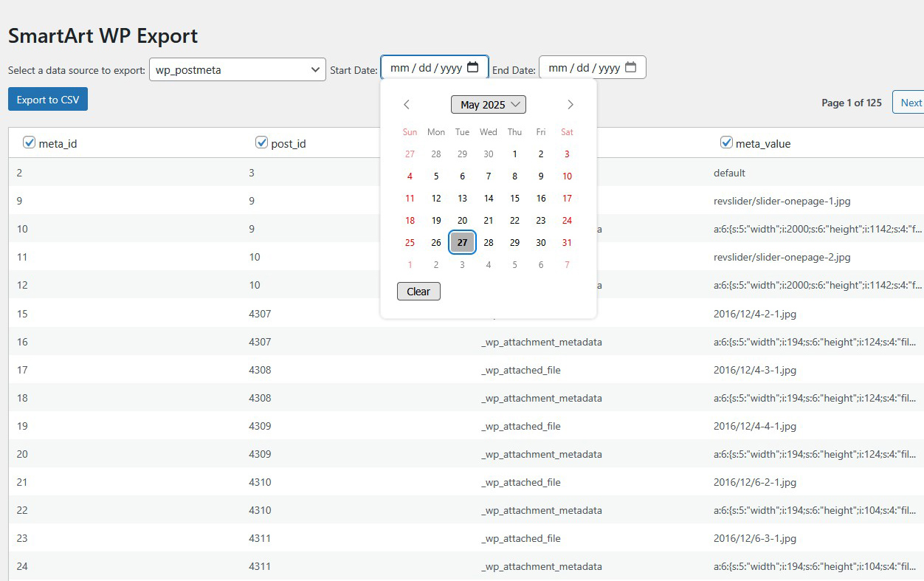Image resolution: width=924 pixels, height=581 pixels.
Task: Select May 27 in the calendar
Action: [x=462, y=242]
